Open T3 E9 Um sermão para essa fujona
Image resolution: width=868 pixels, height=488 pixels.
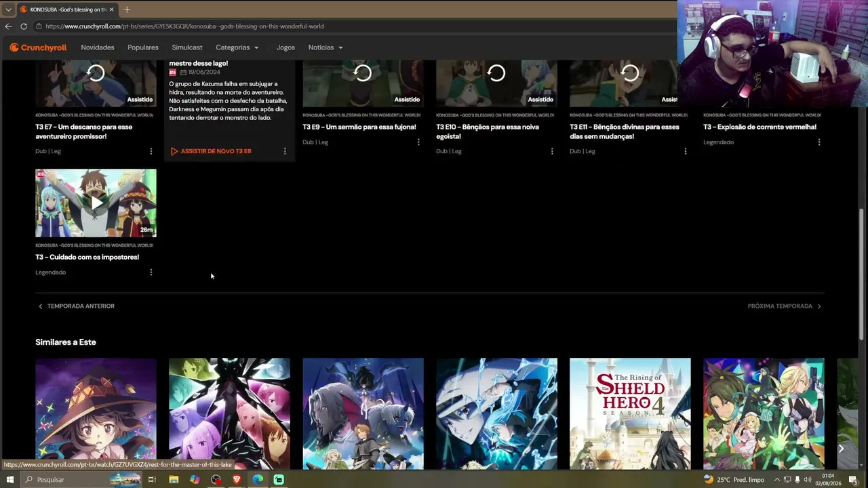point(359,127)
